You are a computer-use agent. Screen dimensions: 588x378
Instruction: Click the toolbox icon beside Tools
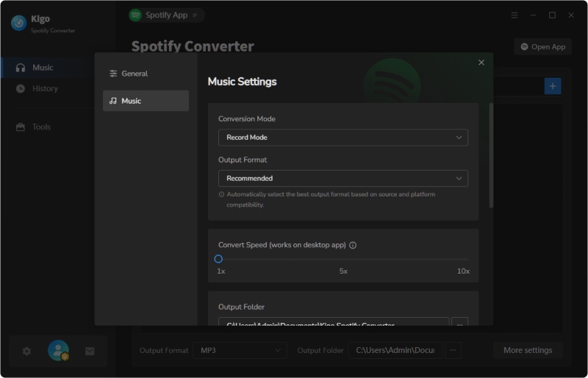tap(21, 127)
